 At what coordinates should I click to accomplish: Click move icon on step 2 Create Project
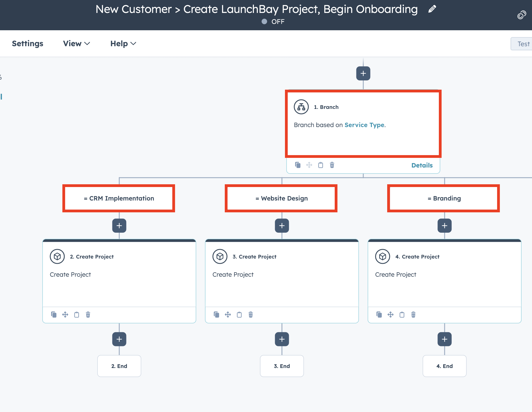click(x=65, y=315)
